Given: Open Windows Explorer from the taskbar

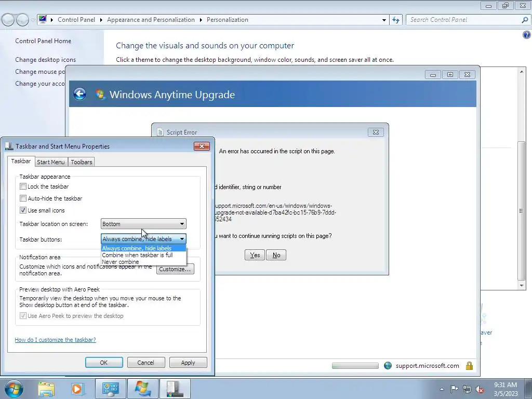Looking at the screenshot, I should (x=46, y=389).
